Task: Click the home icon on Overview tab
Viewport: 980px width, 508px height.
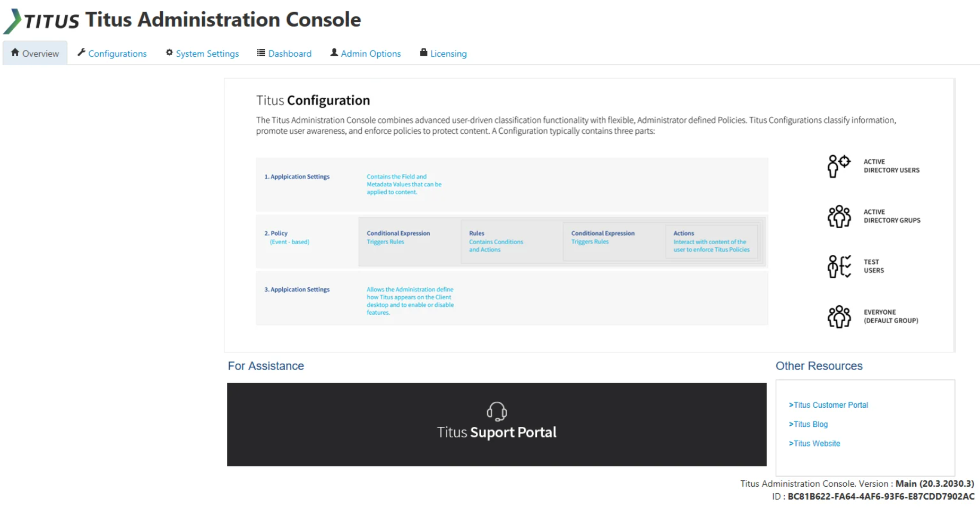Action: (x=15, y=53)
